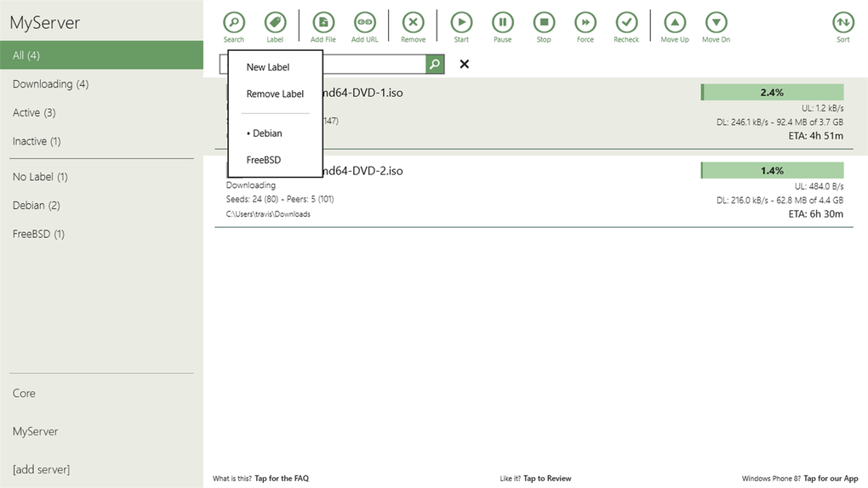The width and height of the screenshot is (868, 488).
Task: Filter by No Label (1)
Action: 40,177
